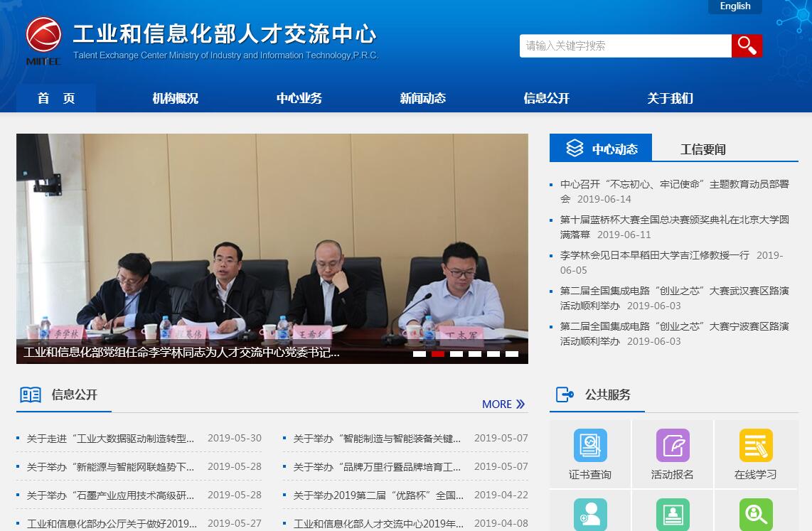Open news on 第十届蓝桥杯大赛颁奖典礼
Viewport: 812px width, 531px height.
pyautogui.click(x=674, y=227)
